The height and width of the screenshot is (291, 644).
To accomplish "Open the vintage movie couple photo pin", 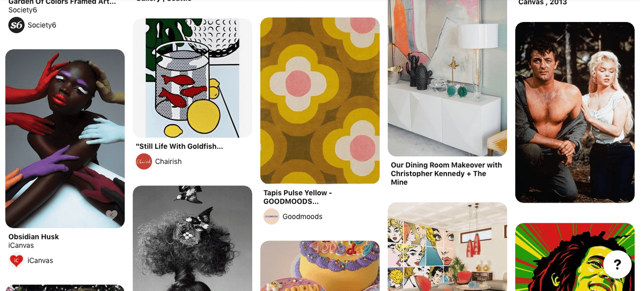I will (575, 113).
